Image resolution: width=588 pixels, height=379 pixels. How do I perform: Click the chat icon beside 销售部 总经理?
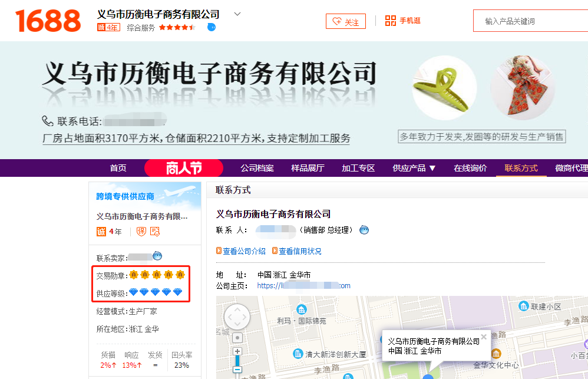pyautogui.click(x=364, y=230)
